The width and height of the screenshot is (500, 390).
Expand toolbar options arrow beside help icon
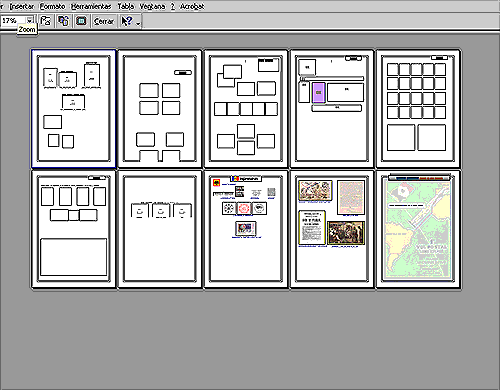[x=138, y=22]
